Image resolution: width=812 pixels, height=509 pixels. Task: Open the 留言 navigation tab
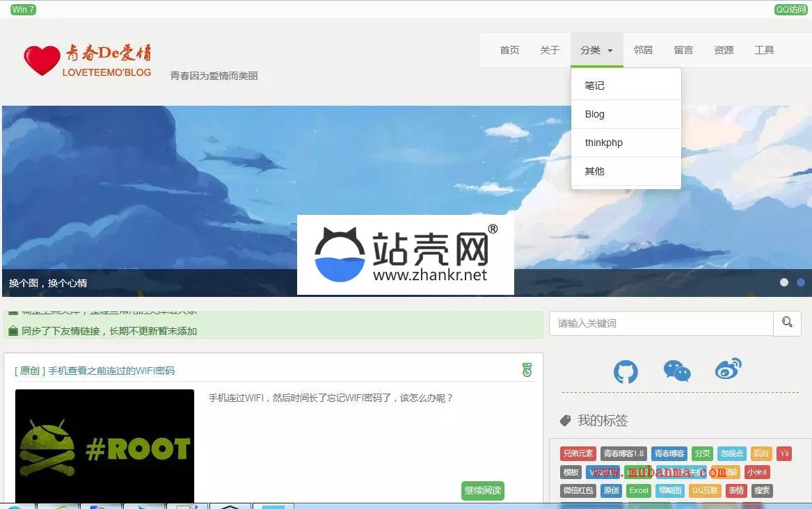point(683,50)
